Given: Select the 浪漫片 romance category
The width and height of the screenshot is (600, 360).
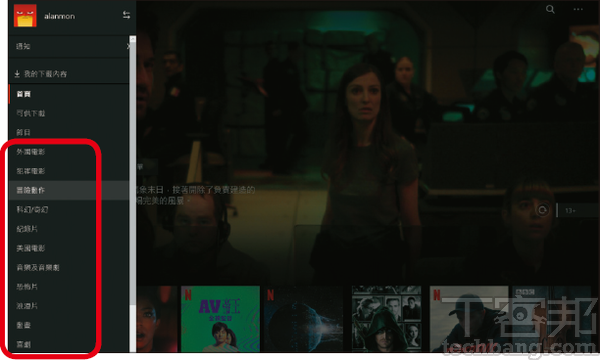Looking at the screenshot, I should click(x=69, y=306).
